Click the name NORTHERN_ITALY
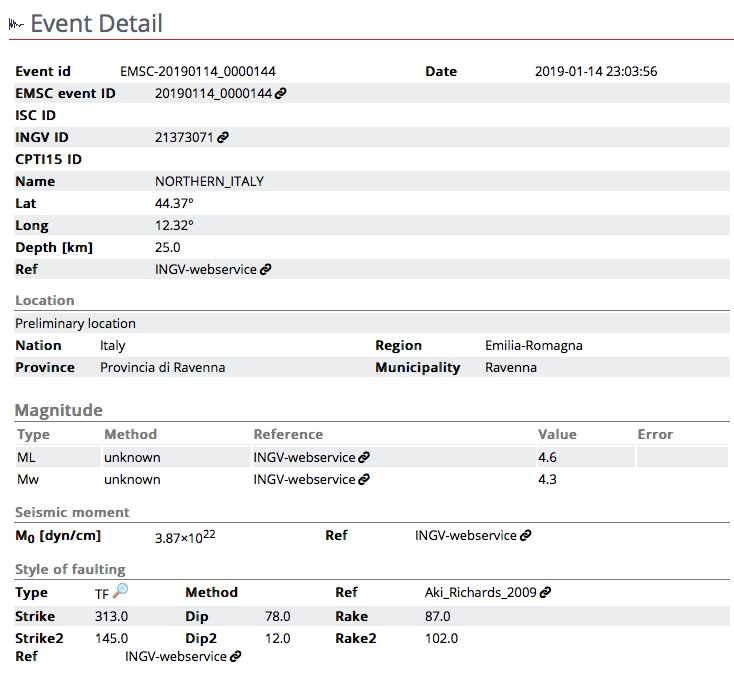Screen dimensions: 734x674 coord(209,182)
